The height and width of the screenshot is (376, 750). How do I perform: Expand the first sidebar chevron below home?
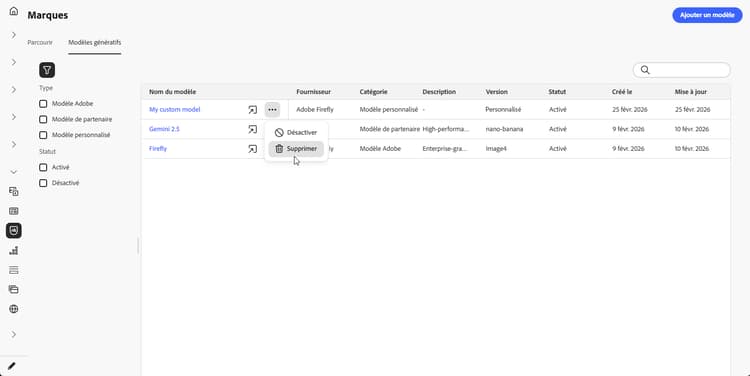13,35
